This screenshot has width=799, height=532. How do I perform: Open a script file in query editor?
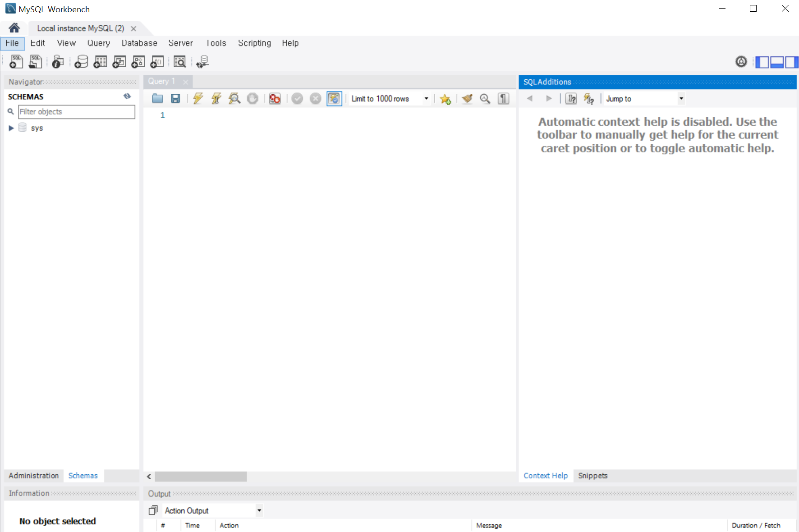(x=157, y=98)
